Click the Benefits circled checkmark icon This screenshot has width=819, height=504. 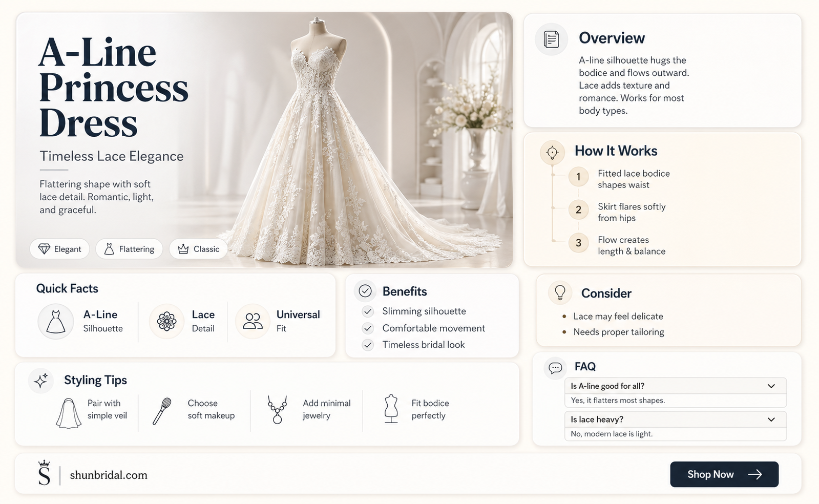click(365, 291)
